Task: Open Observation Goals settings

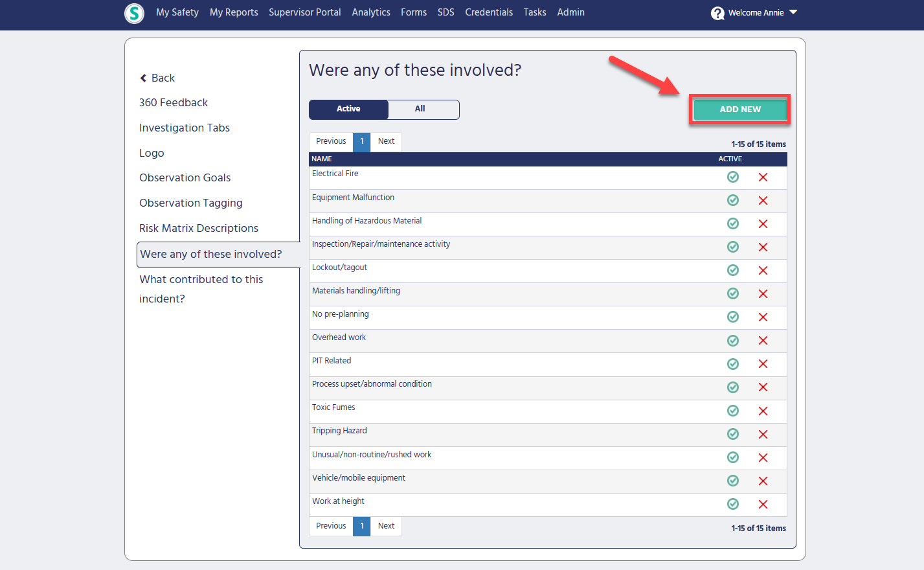Action: tap(185, 177)
